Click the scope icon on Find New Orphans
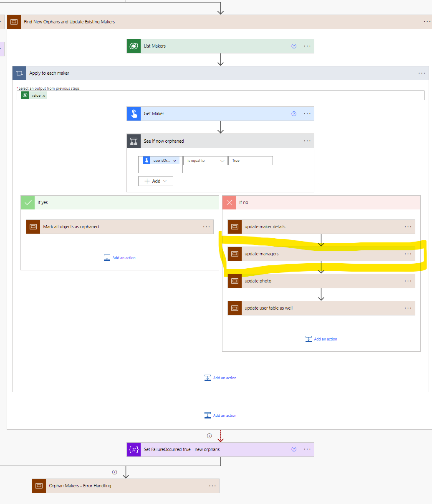 [14, 21]
